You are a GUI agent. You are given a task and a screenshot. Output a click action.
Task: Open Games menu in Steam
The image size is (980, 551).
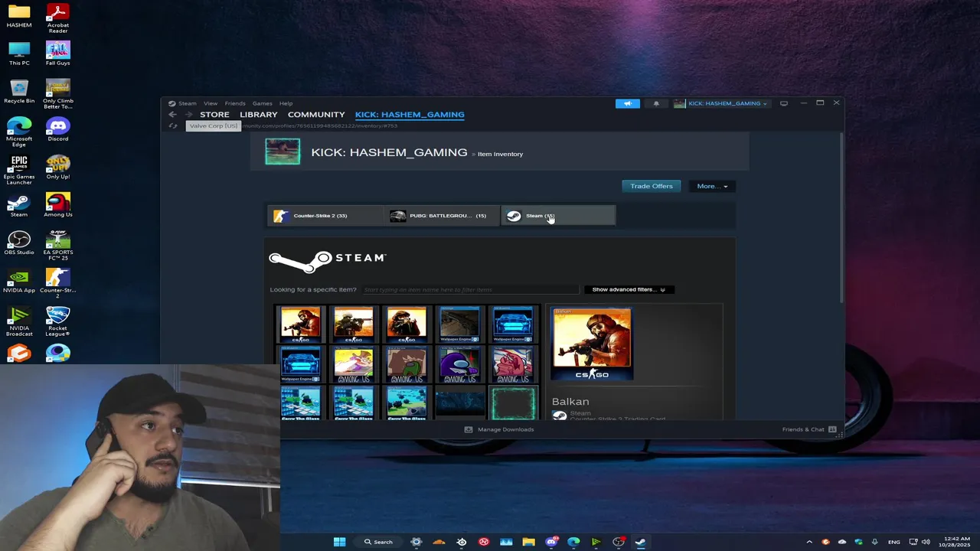click(x=262, y=103)
